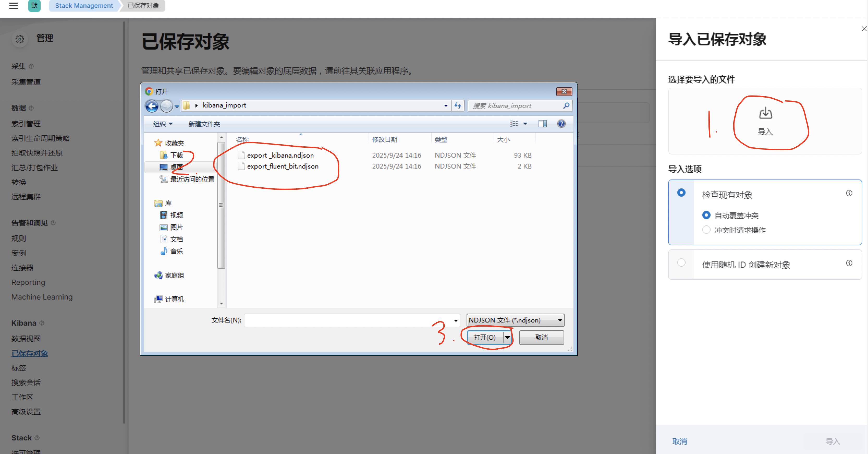868x454 pixels.
Task: Select 使用随机 ID 创建新对象 radio option
Action: [681, 263]
